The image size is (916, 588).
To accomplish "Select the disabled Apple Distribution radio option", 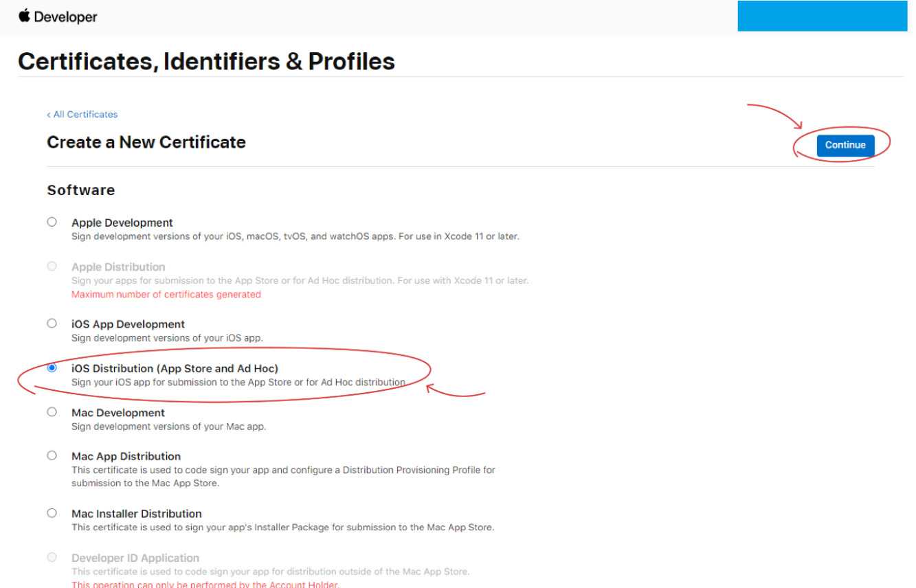I will (x=52, y=267).
